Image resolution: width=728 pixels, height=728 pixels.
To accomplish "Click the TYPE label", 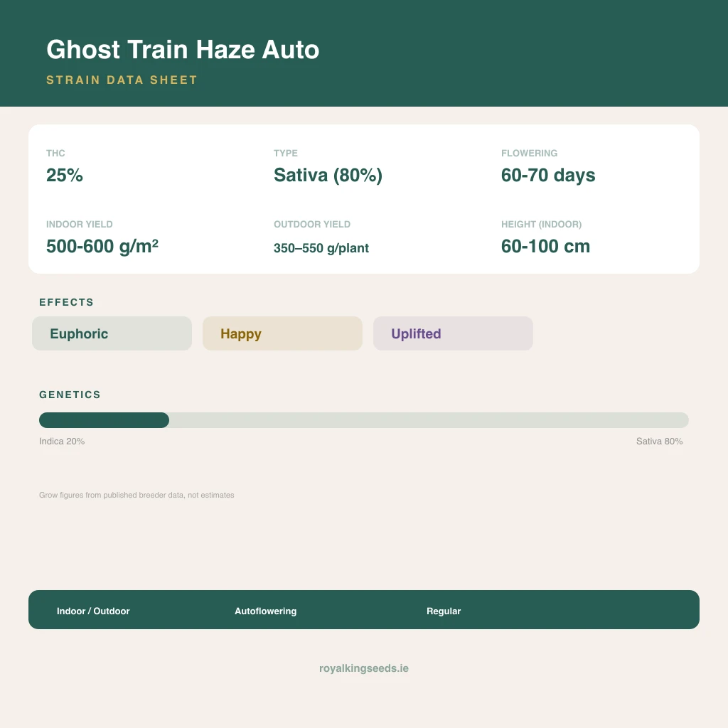I will click(286, 154).
